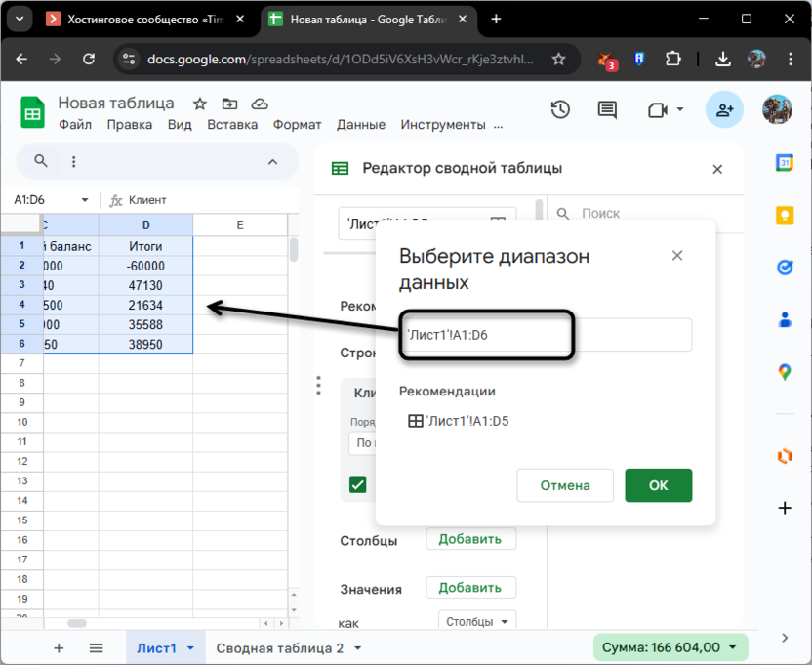Open Google Tasks in side panel

785,267
